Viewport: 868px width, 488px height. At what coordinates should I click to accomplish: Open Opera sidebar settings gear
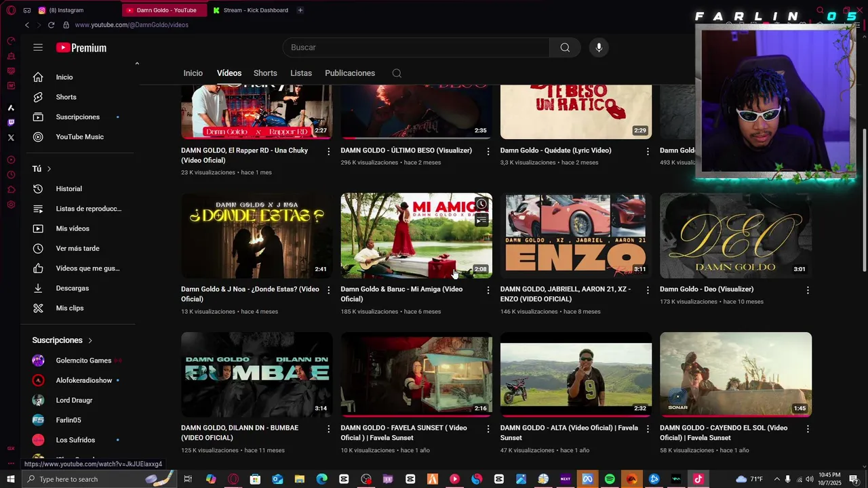tap(11, 205)
